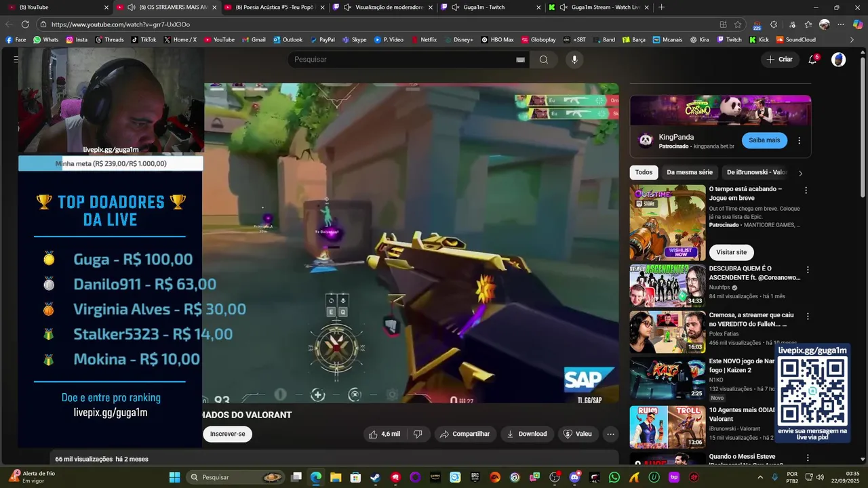The width and height of the screenshot is (868, 488).
Task: Open the Netflix bookmark
Action: [x=424, y=39]
